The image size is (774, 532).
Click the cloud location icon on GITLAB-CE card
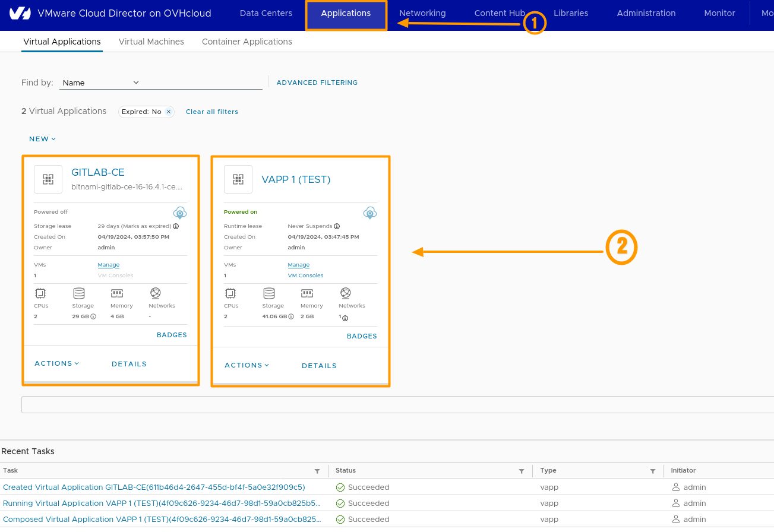(x=180, y=213)
